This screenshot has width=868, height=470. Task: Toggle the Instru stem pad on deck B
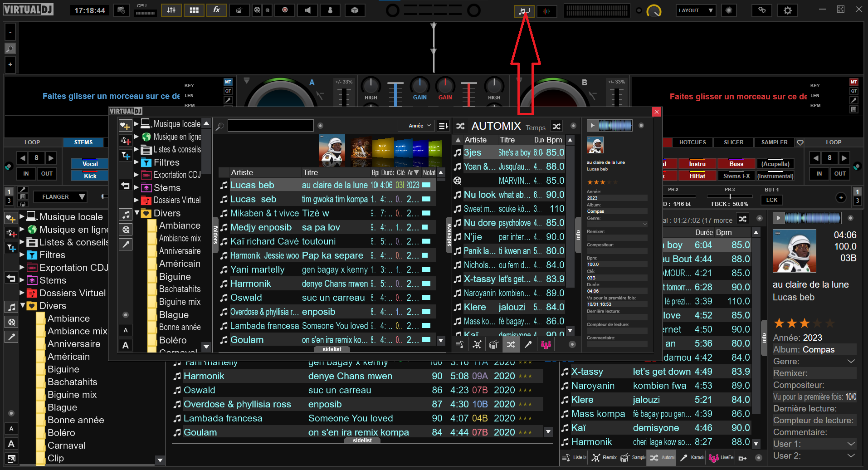point(697,164)
